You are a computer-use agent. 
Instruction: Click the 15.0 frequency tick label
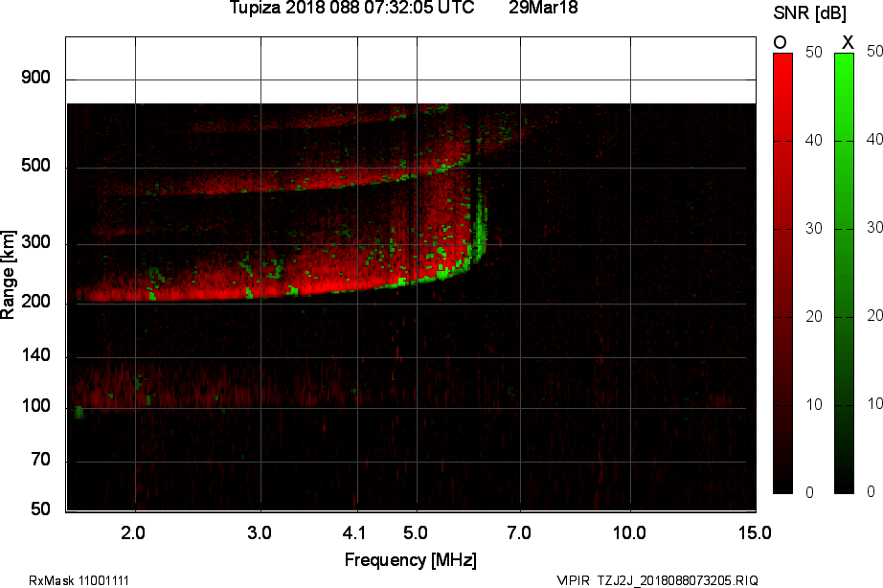click(x=755, y=532)
